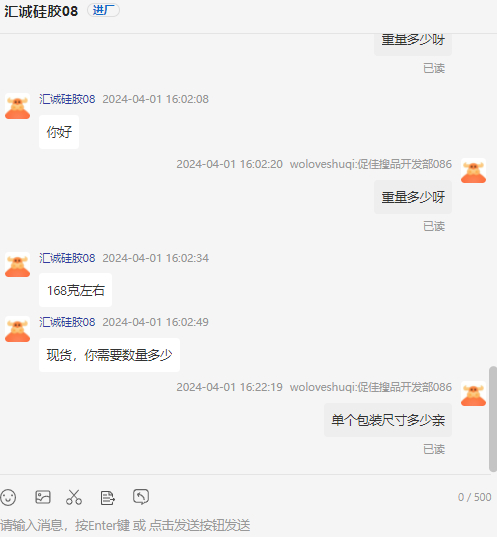Click own avatar beside 16:22:19 message

(x=473, y=394)
